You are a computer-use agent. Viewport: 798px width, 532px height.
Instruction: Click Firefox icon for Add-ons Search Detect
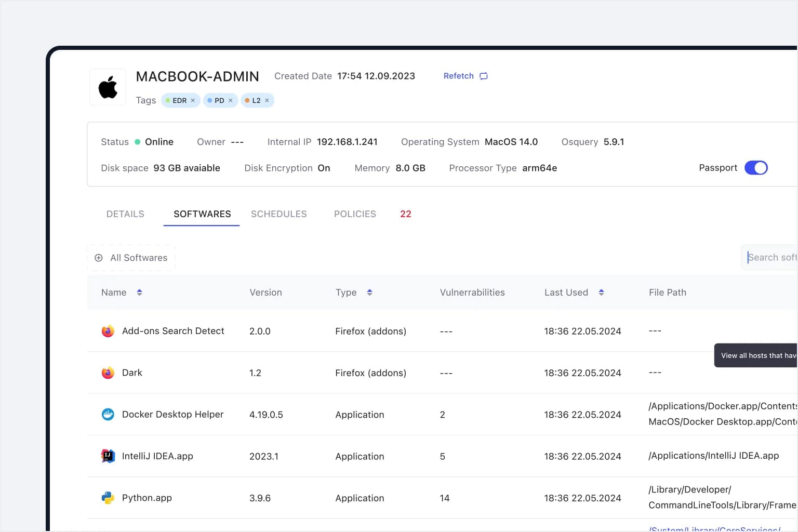click(108, 331)
